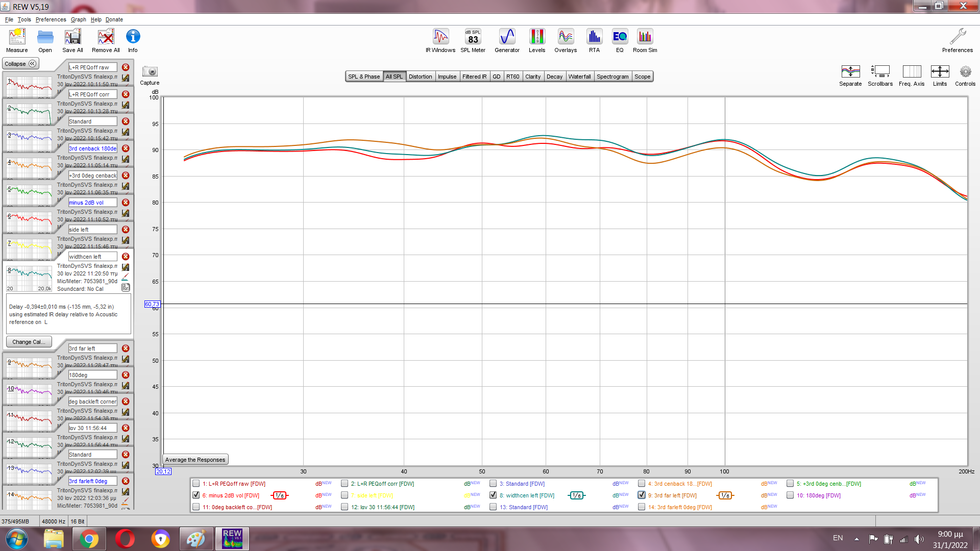Uncheck trace 8: widthcen left
The height and width of the screenshot is (551, 980).
click(x=493, y=495)
